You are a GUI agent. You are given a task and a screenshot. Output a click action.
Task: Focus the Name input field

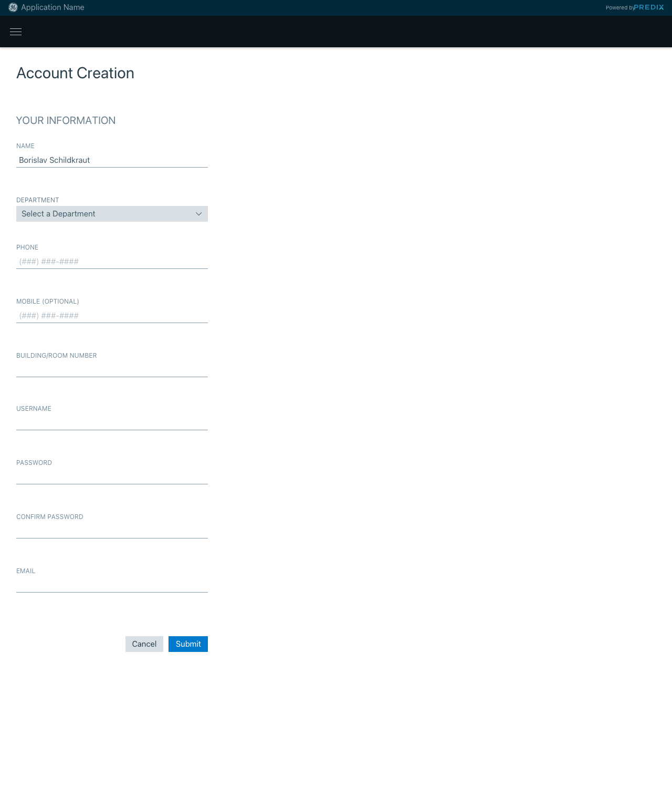[x=112, y=160]
